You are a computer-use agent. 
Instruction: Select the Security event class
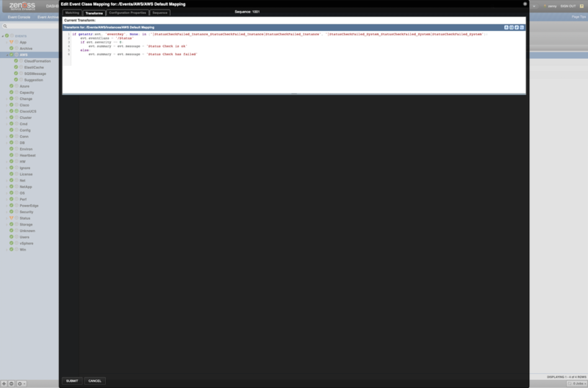26,212
